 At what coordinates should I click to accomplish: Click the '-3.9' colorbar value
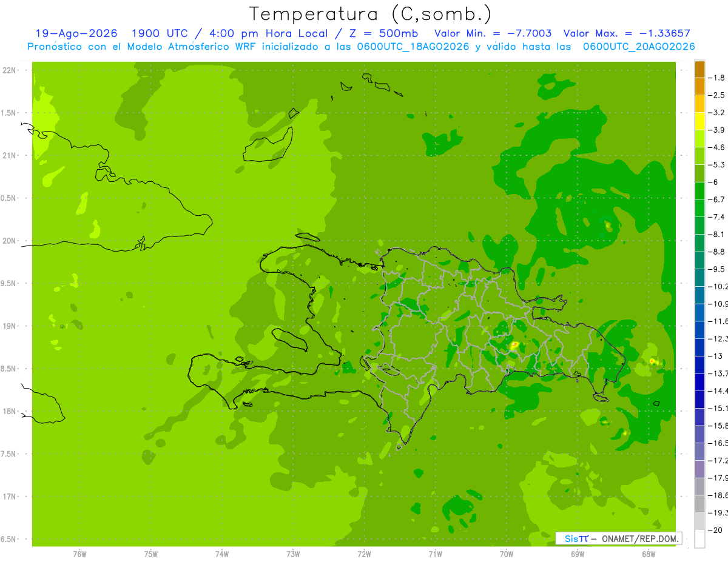pyautogui.click(x=716, y=130)
